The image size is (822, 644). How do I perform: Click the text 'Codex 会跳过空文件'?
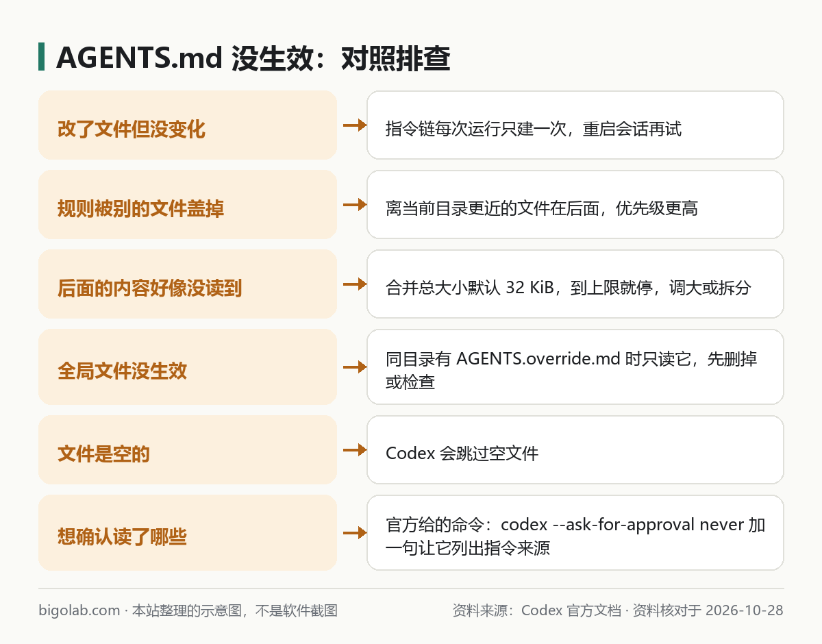click(462, 454)
